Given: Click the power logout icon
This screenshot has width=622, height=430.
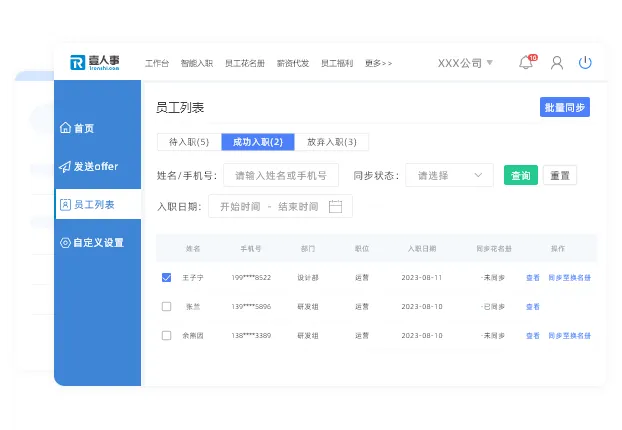Looking at the screenshot, I should (585, 62).
